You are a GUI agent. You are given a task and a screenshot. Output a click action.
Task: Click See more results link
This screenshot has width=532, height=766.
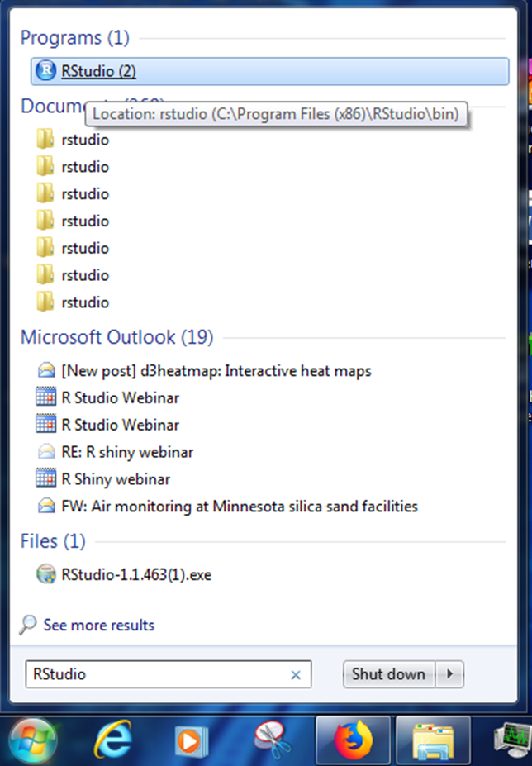98,625
